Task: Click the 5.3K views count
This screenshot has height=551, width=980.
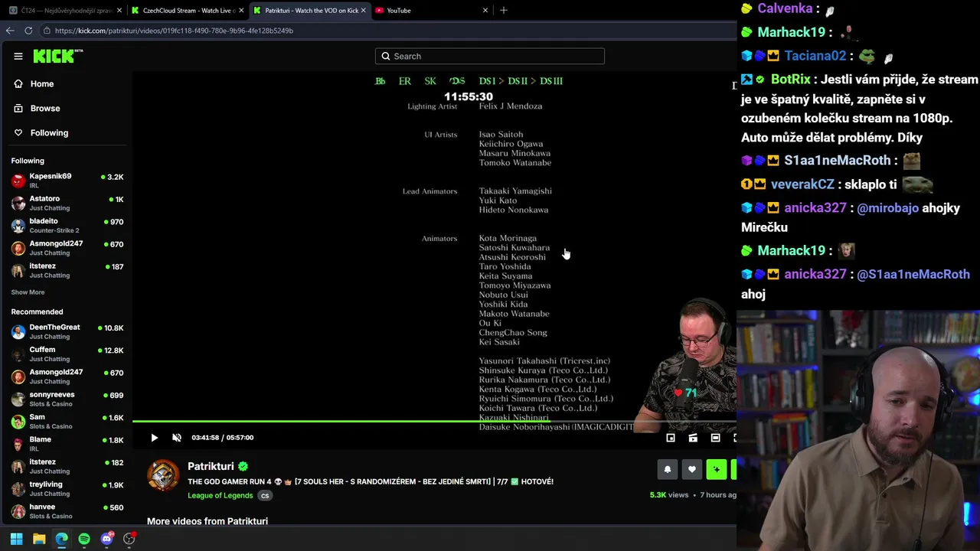Action: click(669, 495)
